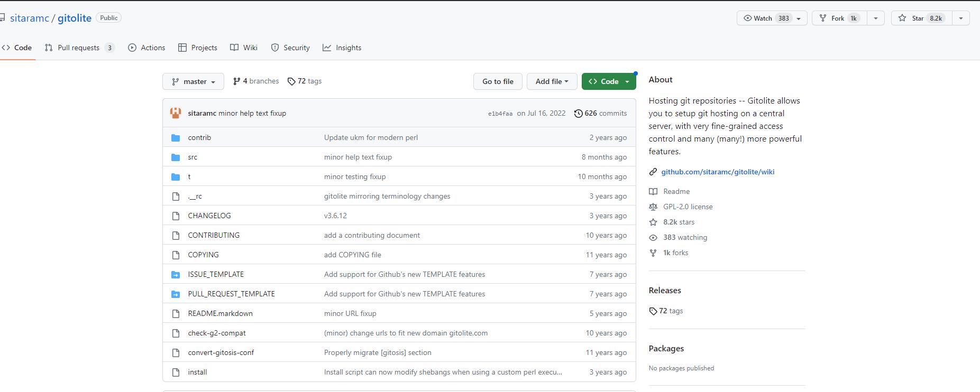980x392 pixels.
Task: Click the tag icon beside 72 tags under Releases
Action: [x=653, y=311]
